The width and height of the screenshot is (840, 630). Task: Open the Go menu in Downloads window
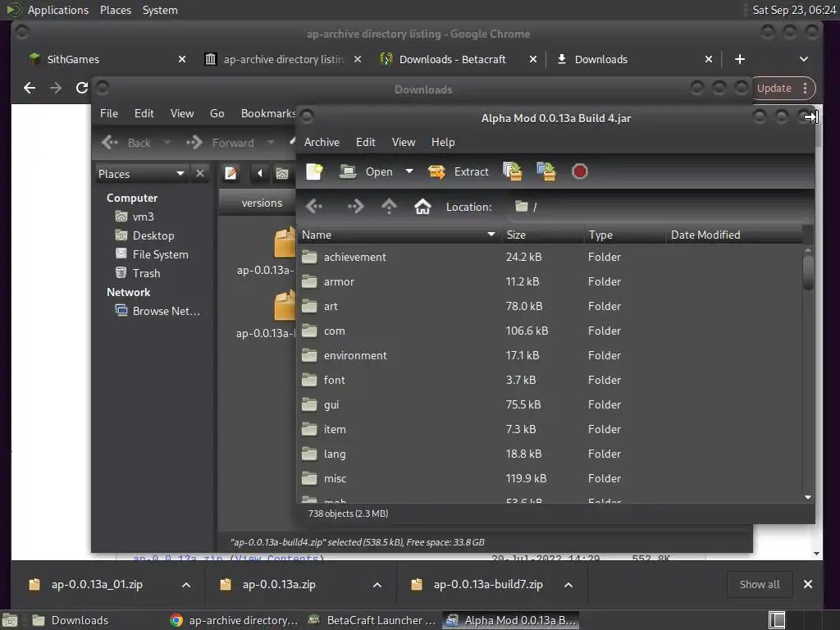point(217,113)
